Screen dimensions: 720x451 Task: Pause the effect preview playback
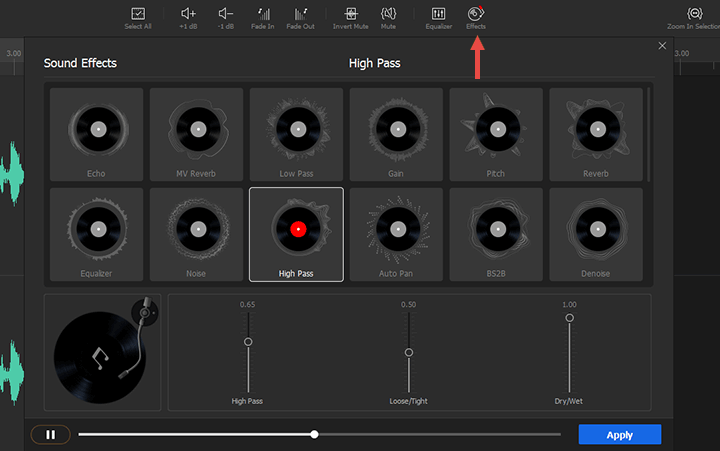50,435
